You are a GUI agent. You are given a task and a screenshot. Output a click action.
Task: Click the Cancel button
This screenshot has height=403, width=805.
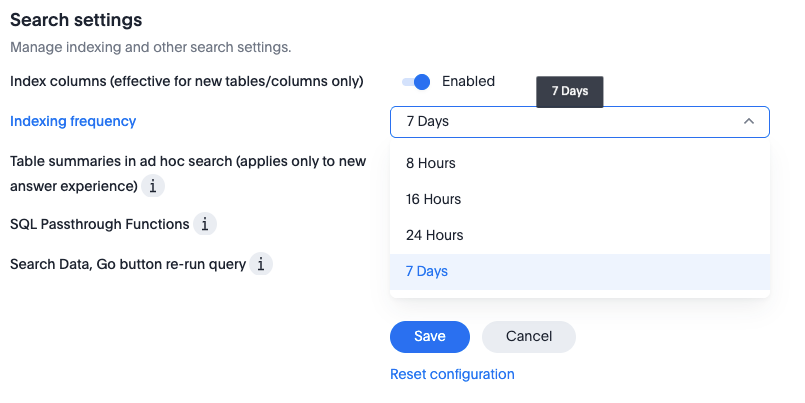tap(529, 337)
